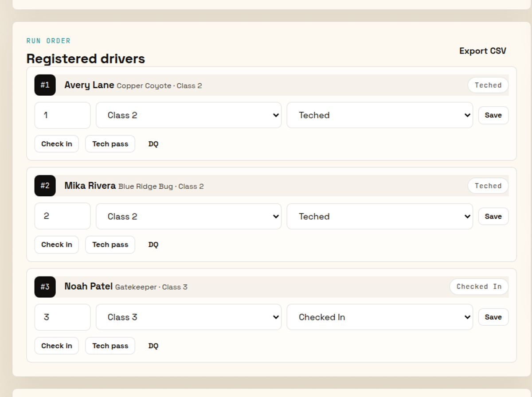The image size is (532, 397).
Task: Open the status dropdown for Avery Lane
Action: pyautogui.click(x=380, y=115)
